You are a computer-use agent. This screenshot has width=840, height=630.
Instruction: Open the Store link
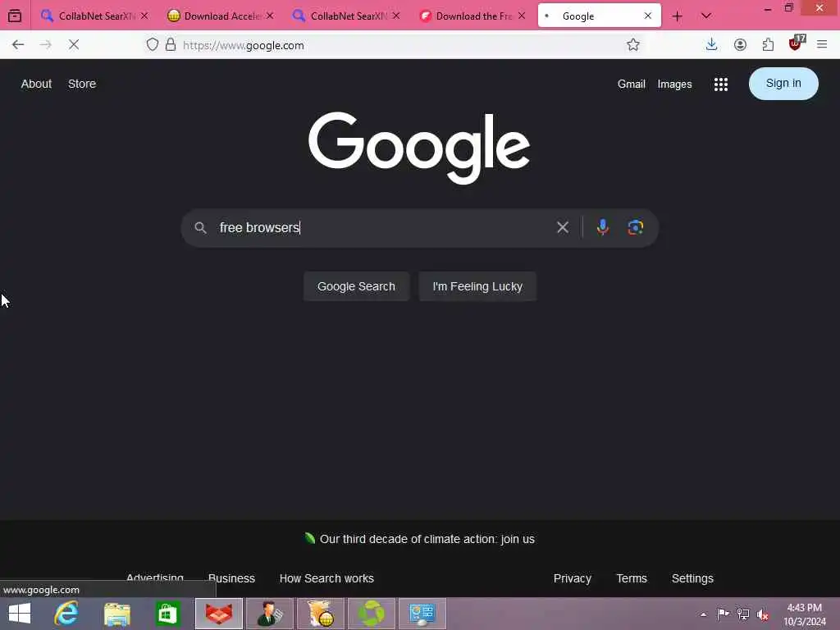82,84
